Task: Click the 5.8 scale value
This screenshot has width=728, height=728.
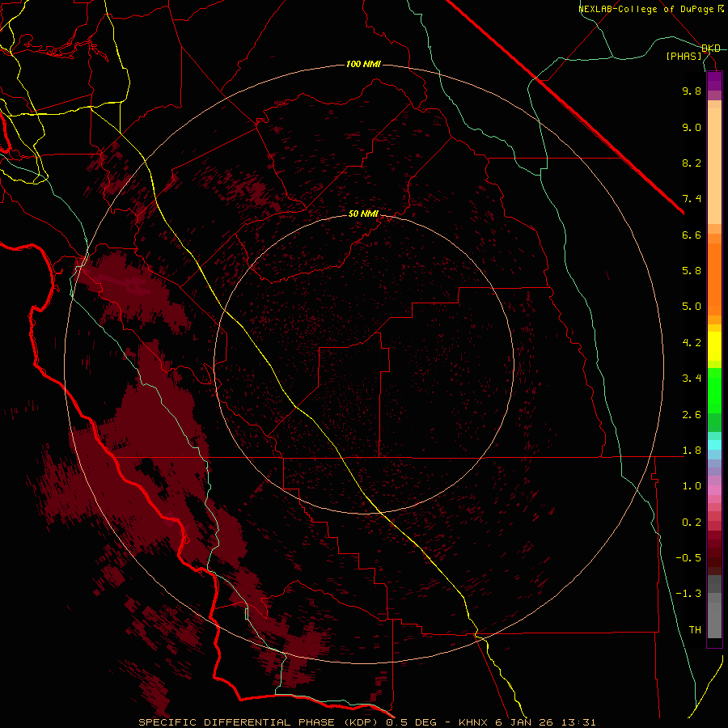Action: click(692, 271)
